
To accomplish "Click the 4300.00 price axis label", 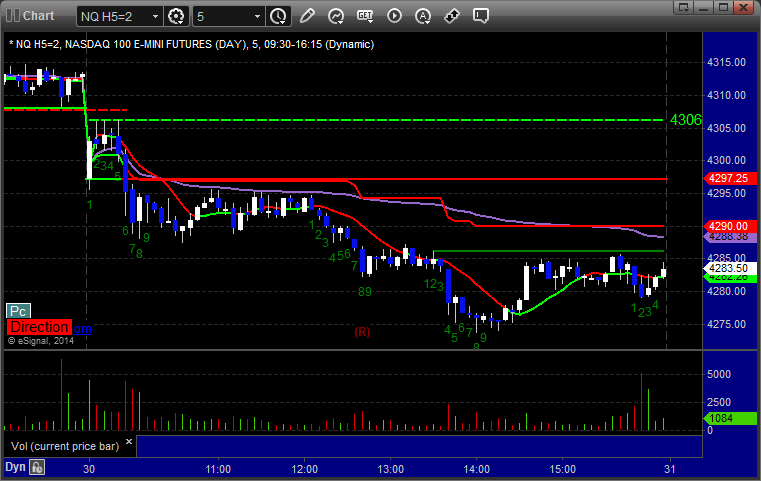I will point(726,160).
